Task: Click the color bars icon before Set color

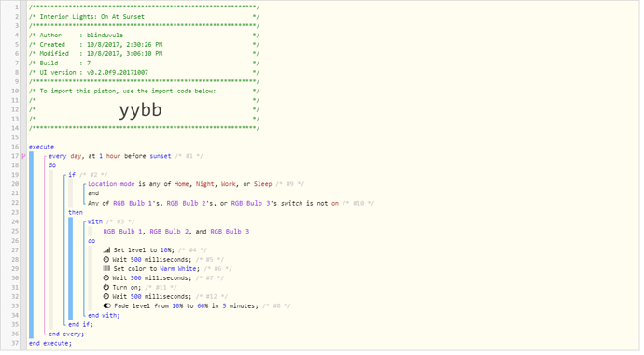Action: point(106,268)
